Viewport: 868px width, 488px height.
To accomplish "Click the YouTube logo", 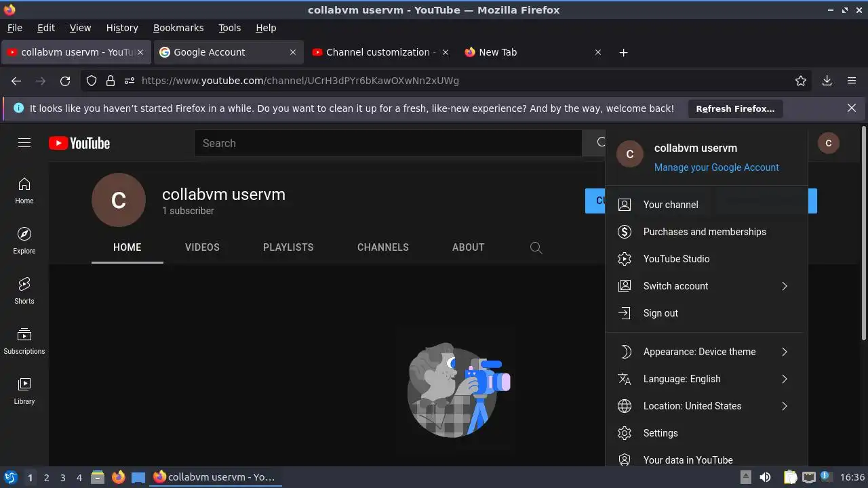I will [79, 143].
